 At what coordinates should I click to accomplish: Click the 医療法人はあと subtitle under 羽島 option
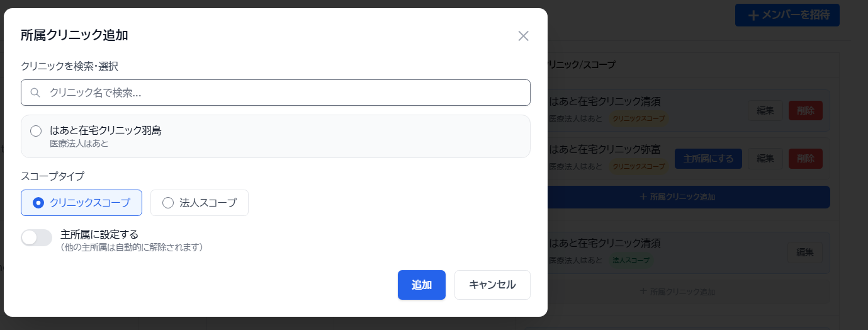pyautogui.click(x=79, y=144)
